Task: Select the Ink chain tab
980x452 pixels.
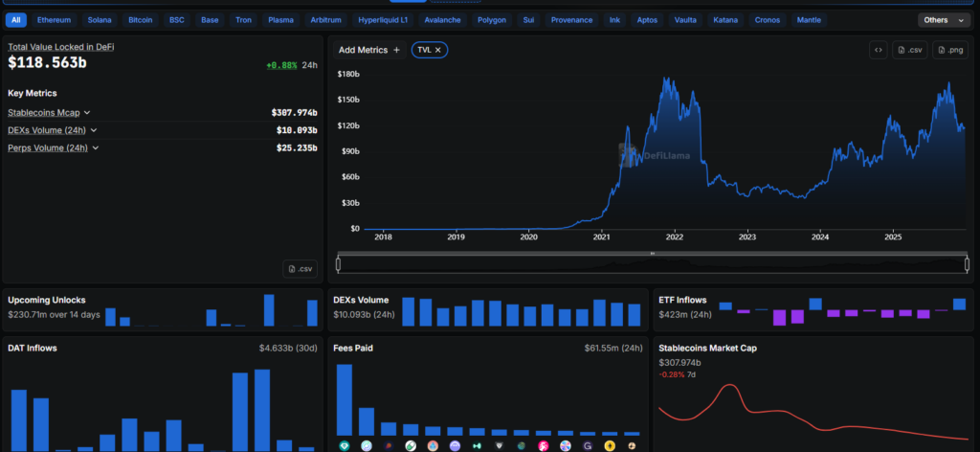Action: (615, 20)
